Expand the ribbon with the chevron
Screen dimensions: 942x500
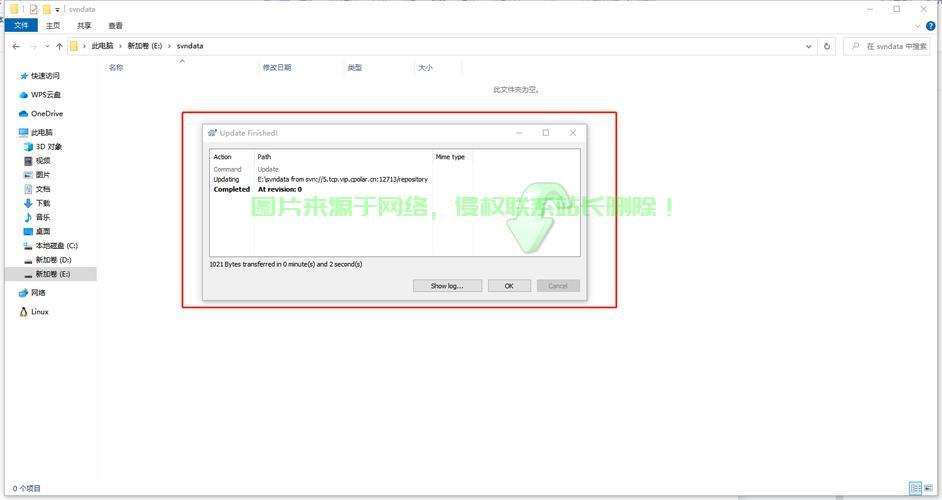[919, 26]
